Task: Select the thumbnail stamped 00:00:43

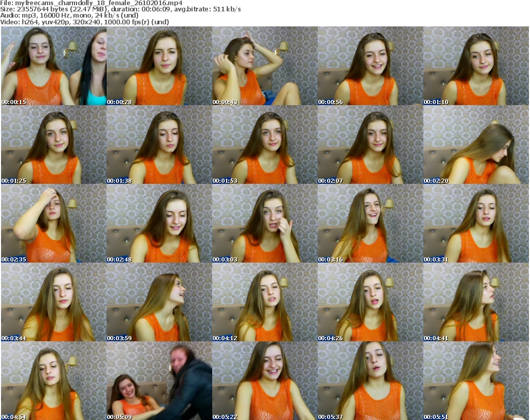Action: tap(264, 66)
